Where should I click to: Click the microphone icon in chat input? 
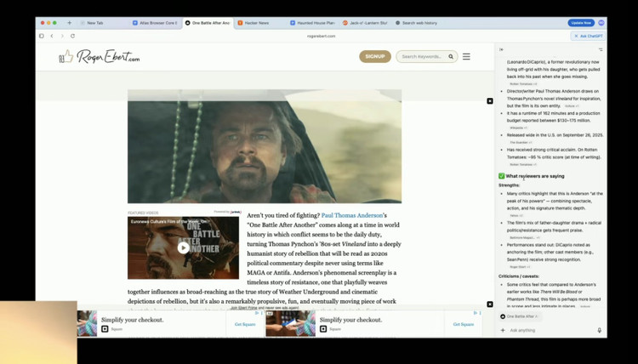(x=599, y=330)
